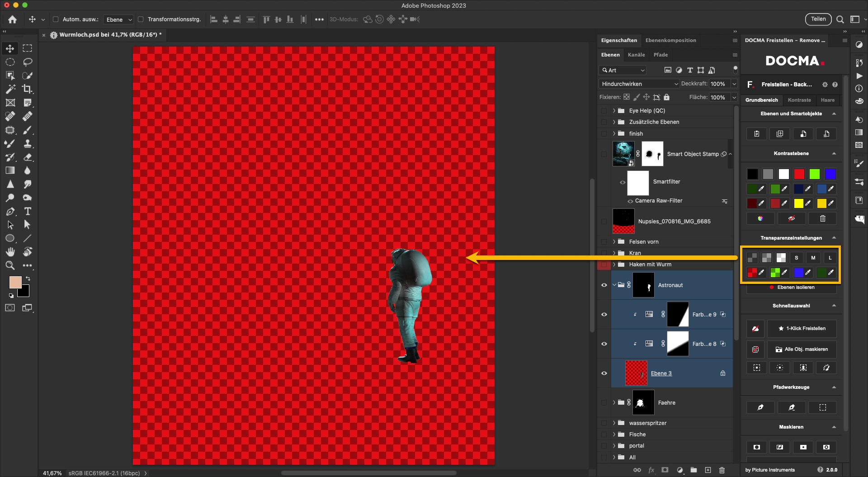Screen dimensions: 868x477
Task: Switch to the Kanäle tab
Action: click(636, 55)
